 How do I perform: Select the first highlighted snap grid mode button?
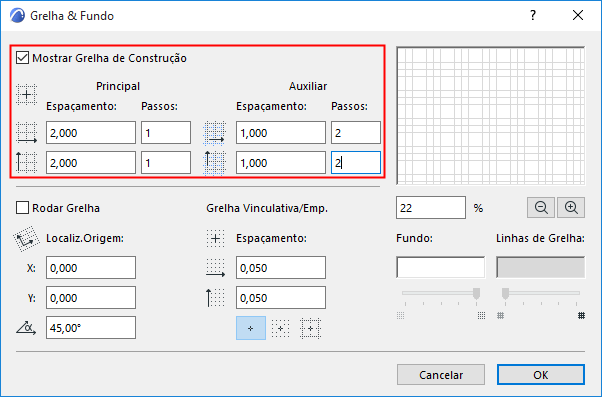[x=251, y=328]
